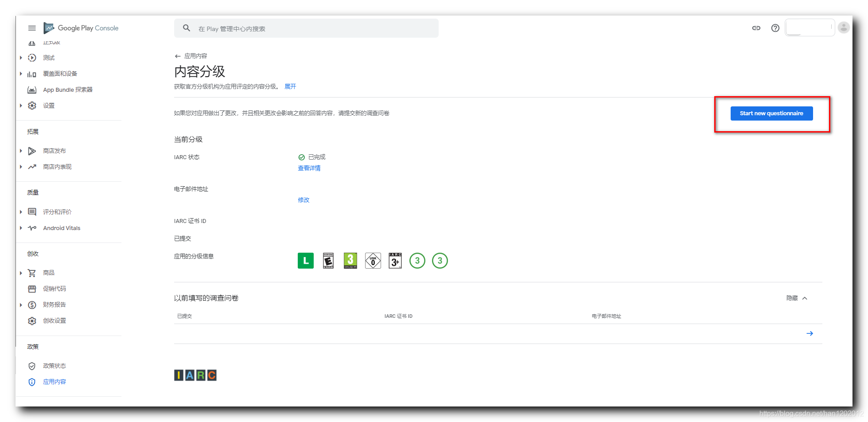Expand the 商品 sidebar section
This screenshot has width=868, height=422.
[x=21, y=273]
